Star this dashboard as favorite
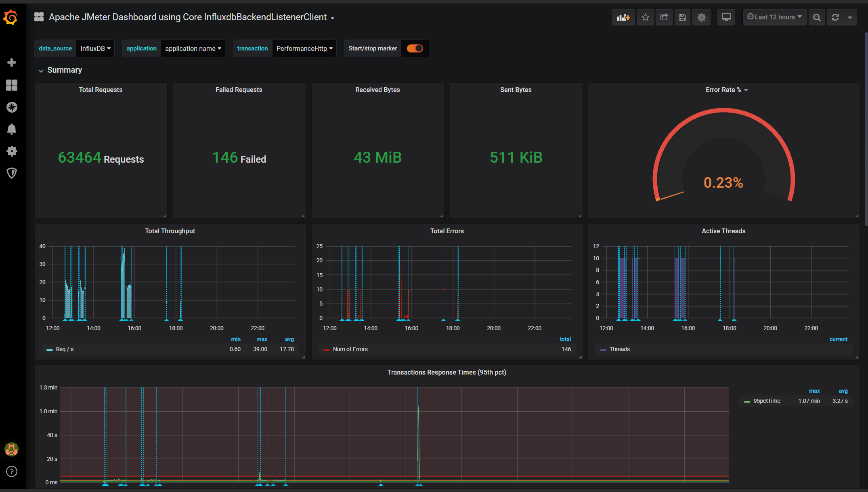 [x=645, y=17]
